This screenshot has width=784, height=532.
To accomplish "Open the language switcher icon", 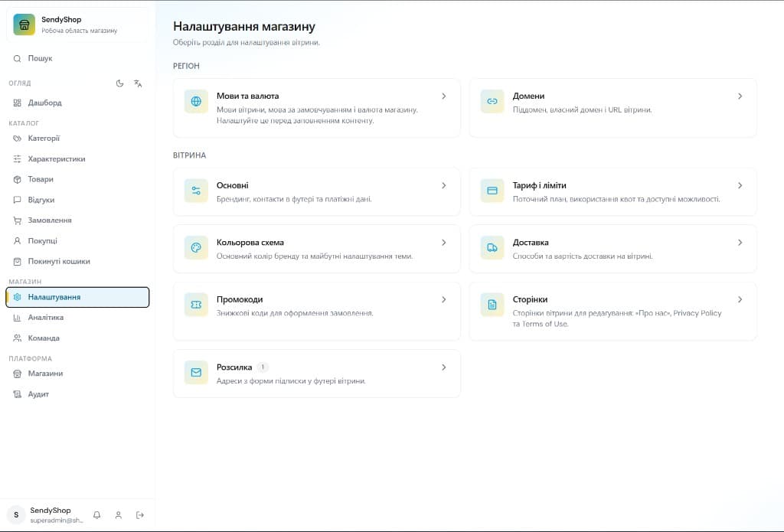I will click(138, 83).
